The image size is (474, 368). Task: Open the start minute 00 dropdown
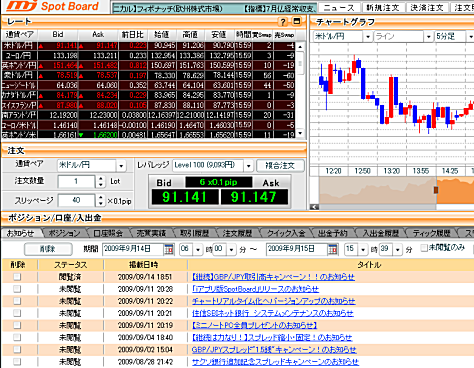click(x=231, y=249)
